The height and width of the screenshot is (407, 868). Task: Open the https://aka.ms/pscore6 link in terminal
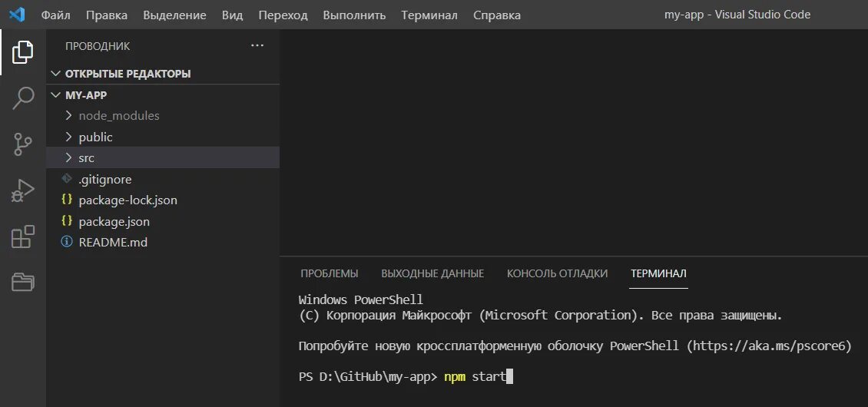coord(768,346)
